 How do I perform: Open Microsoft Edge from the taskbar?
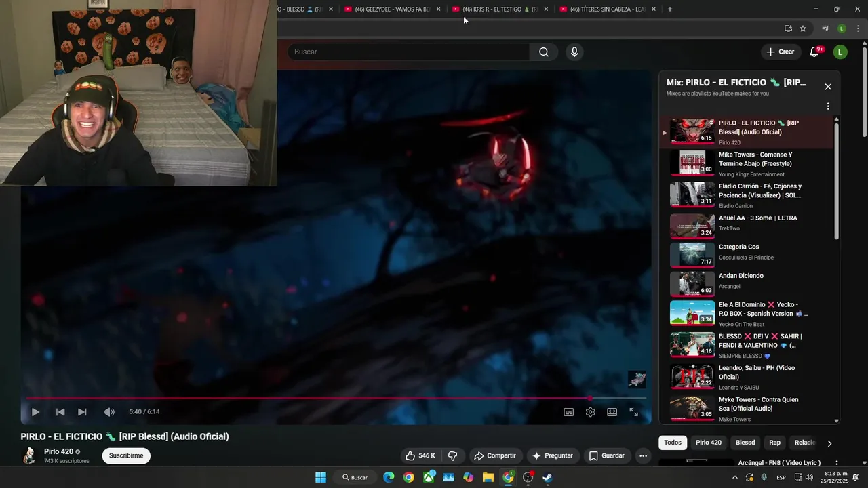389,477
